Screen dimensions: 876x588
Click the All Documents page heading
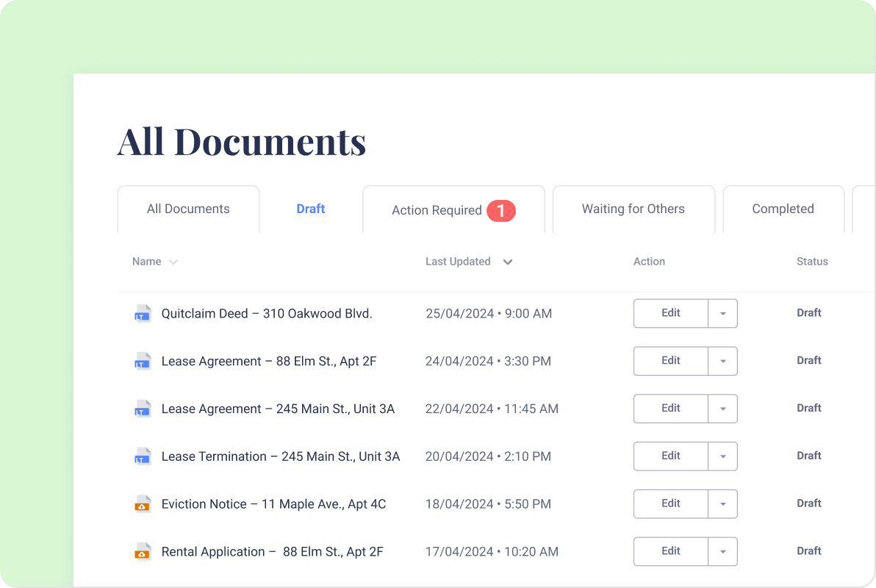tap(241, 141)
